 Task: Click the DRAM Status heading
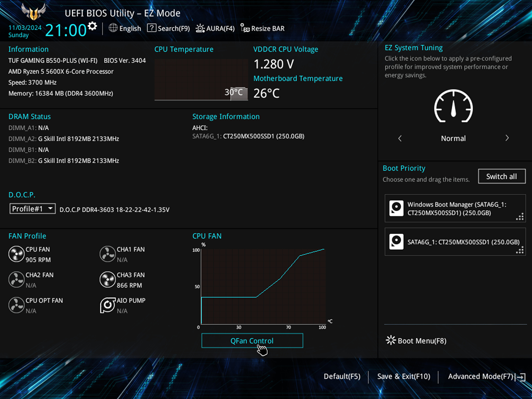30,116
